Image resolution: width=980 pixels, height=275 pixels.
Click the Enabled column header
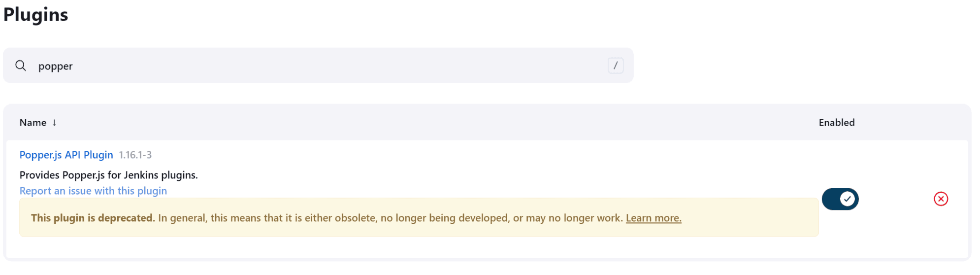(x=836, y=123)
